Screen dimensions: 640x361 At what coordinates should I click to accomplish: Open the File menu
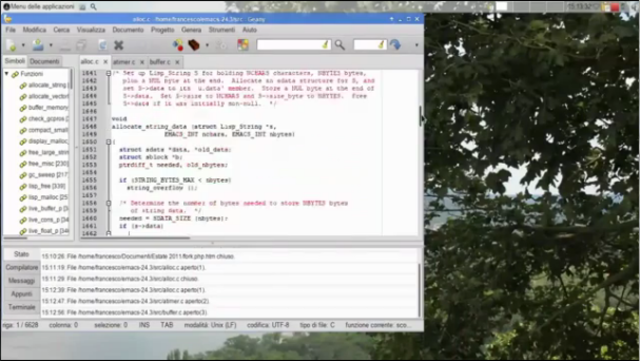[11, 30]
